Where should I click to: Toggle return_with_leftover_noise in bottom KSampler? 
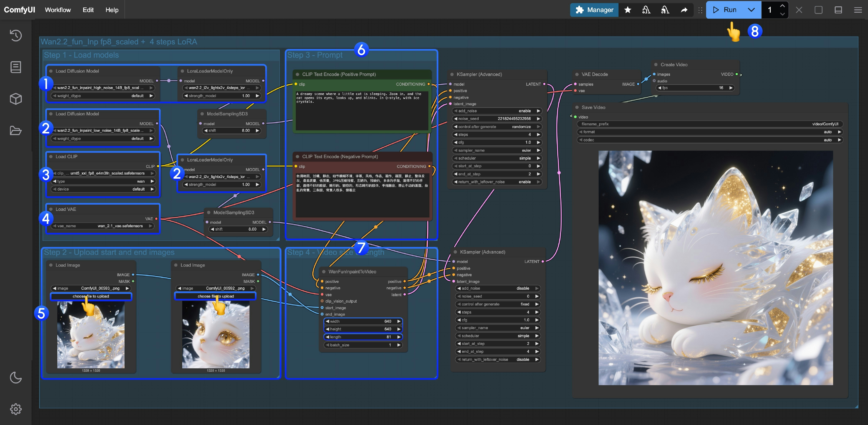(523, 359)
